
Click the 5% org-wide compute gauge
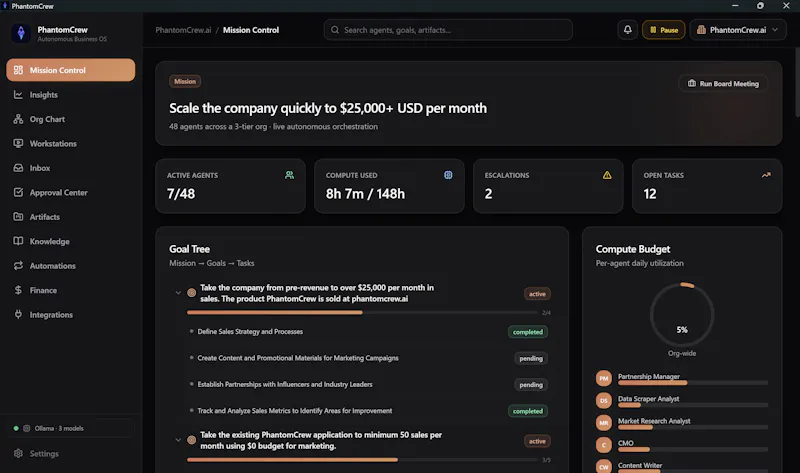(x=682, y=315)
